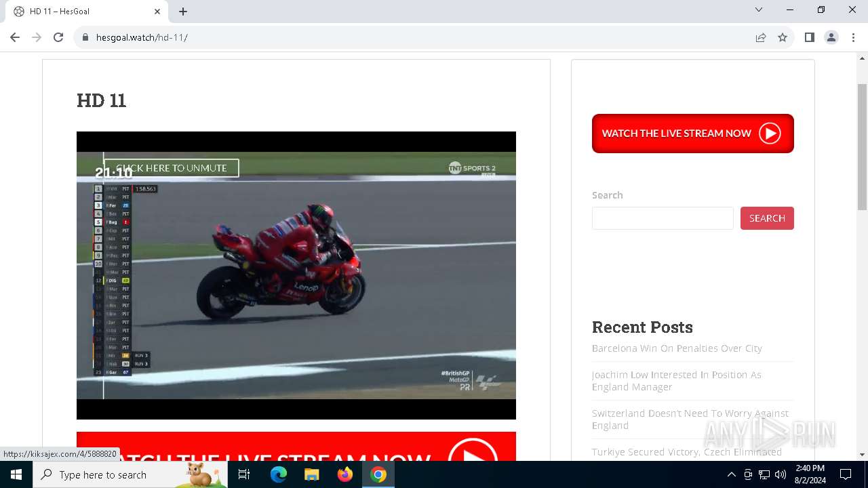Open the Chrome side panel icon
This screenshot has height=488, width=868.
click(810, 37)
